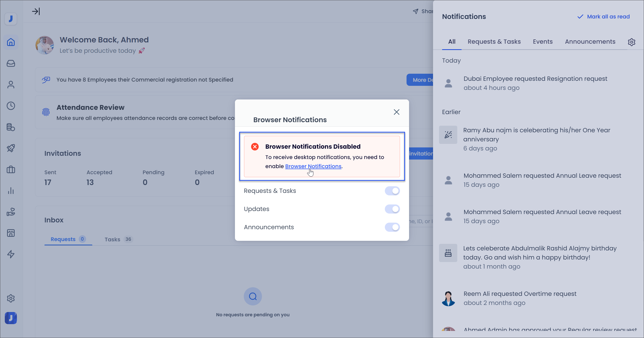The width and height of the screenshot is (644, 338).
Task: Disable the Announcements toggle
Action: [x=392, y=227]
